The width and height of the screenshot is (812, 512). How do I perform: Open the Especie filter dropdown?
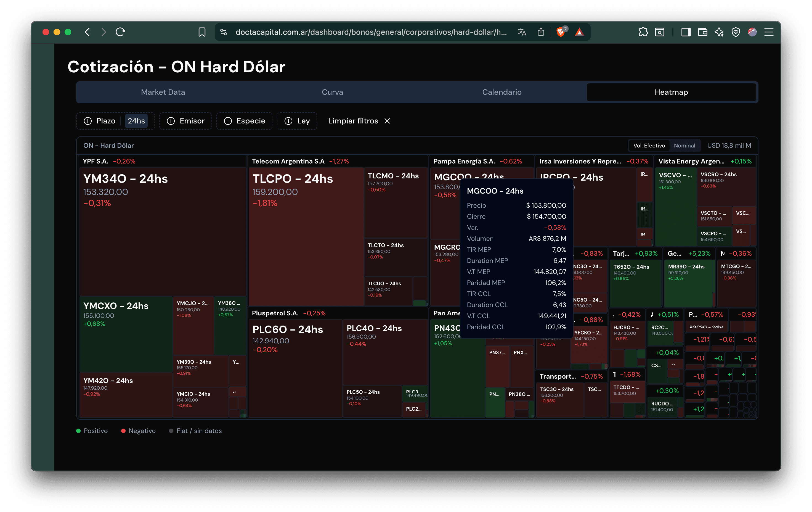245,121
